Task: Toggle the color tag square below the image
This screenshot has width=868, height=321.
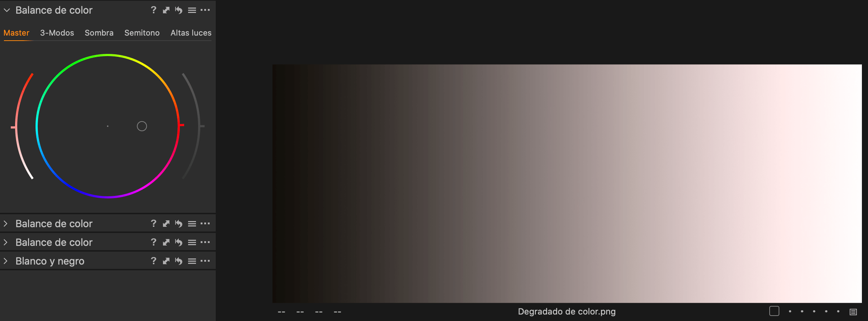Action: tap(774, 311)
